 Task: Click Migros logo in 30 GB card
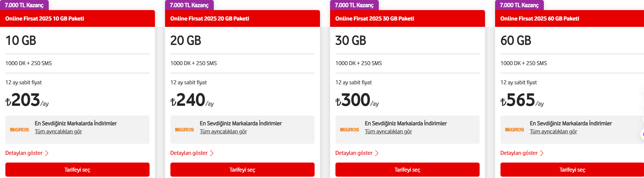pos(350,130)
